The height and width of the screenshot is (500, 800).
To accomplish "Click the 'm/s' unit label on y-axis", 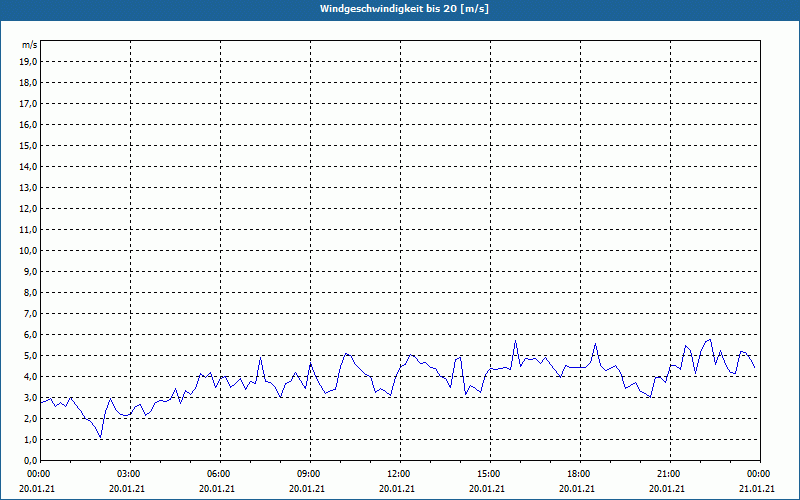I will [29, 45].
